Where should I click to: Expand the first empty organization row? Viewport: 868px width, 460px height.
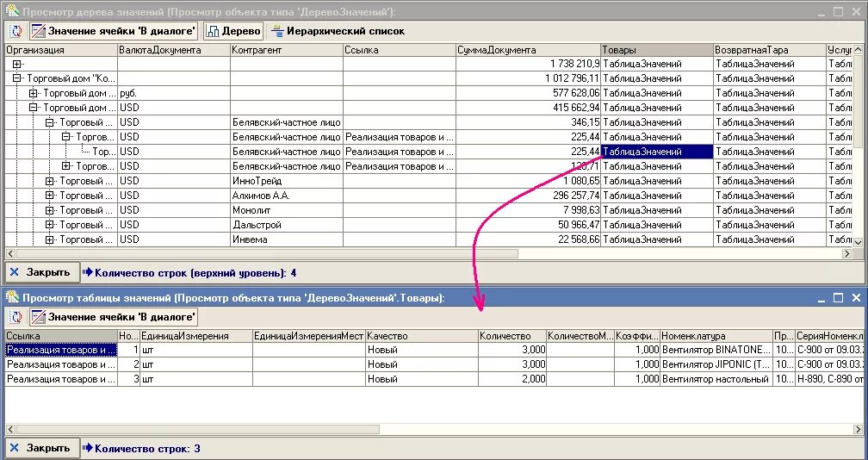(x=16, y=65)
